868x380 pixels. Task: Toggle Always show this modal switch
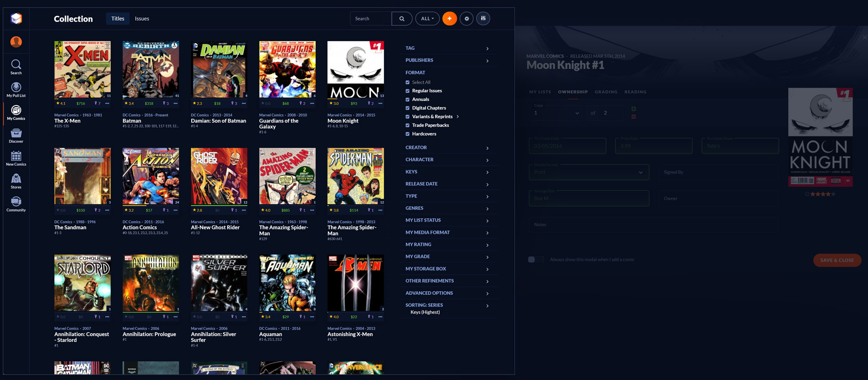click(535, 260)
